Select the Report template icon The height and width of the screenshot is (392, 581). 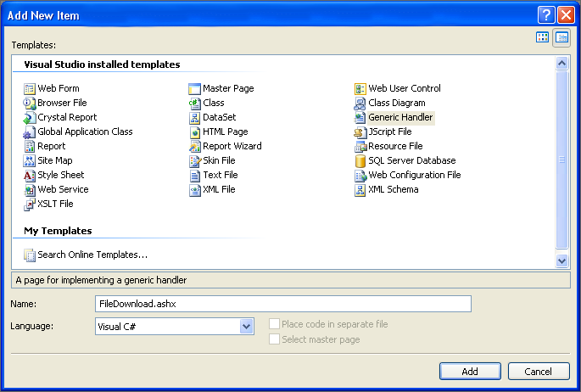[30, 146]
